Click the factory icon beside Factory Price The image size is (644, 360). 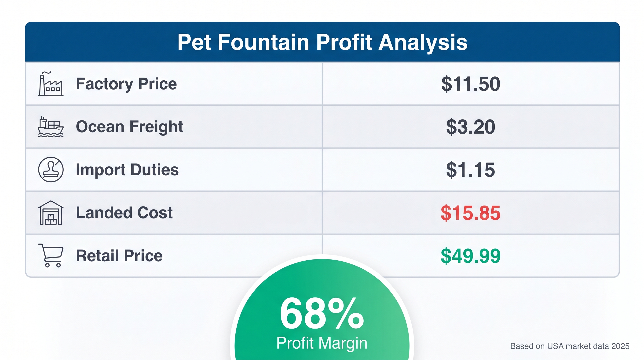click(51, 84)
